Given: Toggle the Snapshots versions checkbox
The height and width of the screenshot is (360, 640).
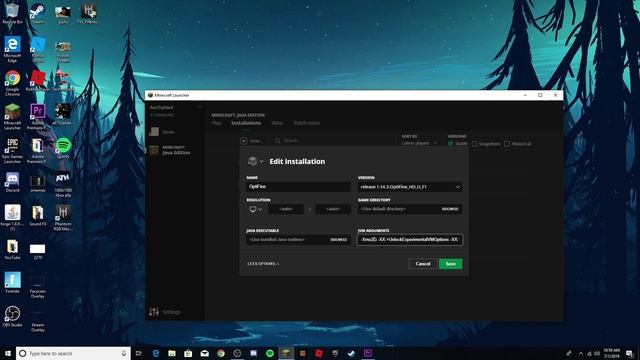Looking at the screenshot, I should click(x=474, y=144).
